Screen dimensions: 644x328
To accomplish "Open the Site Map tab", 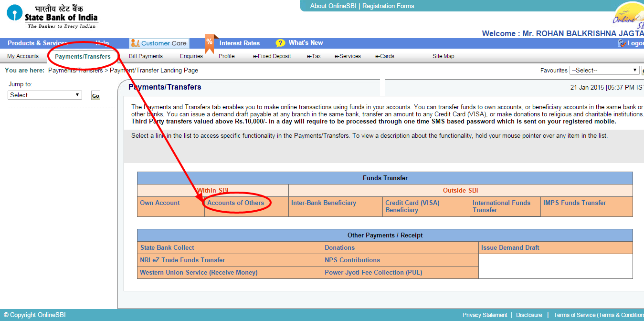I will pyautogui.click(x=443, y=56).
